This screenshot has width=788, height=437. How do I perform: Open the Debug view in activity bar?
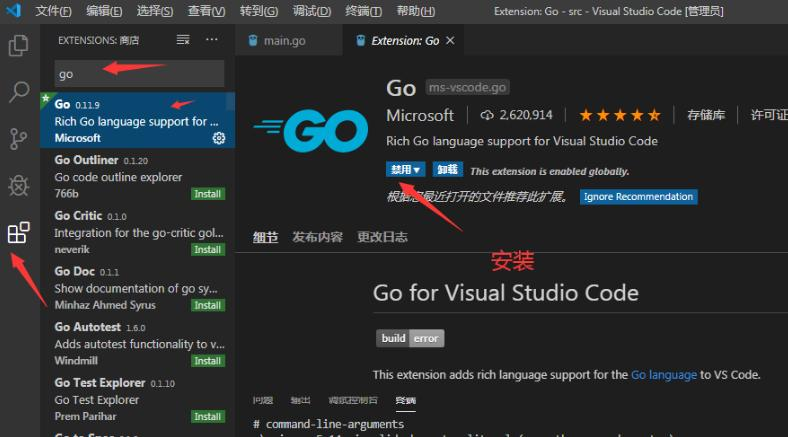(x=19, y=186)
